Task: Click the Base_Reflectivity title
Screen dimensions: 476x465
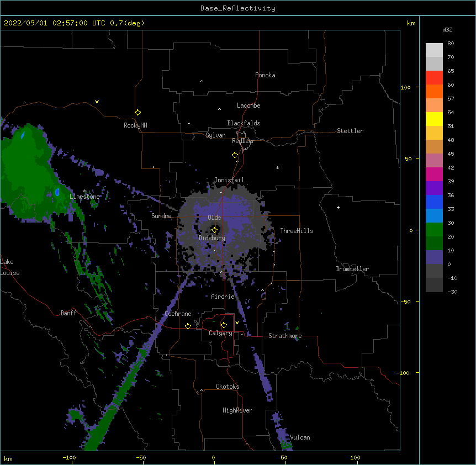Action: (238, 8)
